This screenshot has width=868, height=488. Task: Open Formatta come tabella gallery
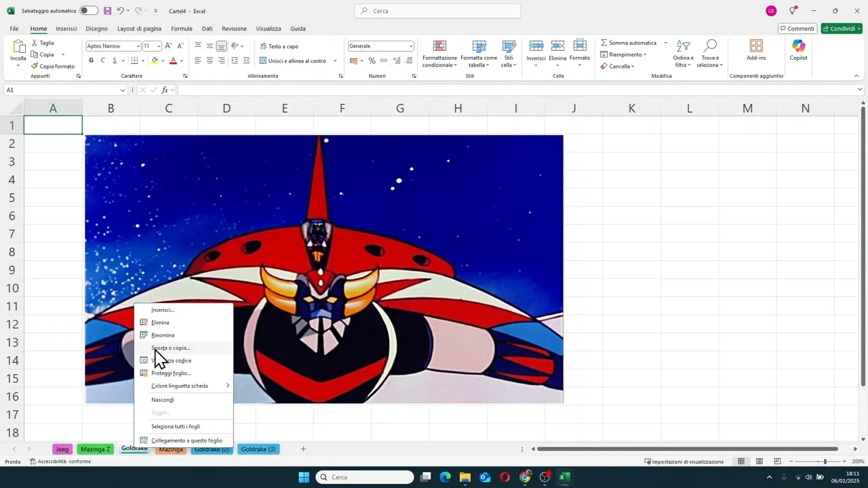479,54
